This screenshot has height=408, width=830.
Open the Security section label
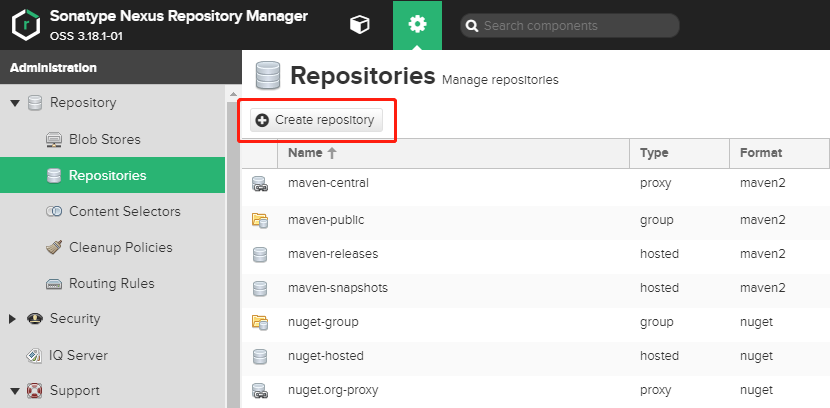(75, 319)
